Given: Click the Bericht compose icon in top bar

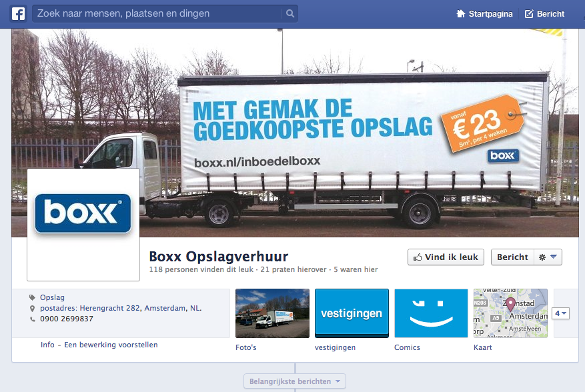Looking at the screenshot, I should point(529,14).
